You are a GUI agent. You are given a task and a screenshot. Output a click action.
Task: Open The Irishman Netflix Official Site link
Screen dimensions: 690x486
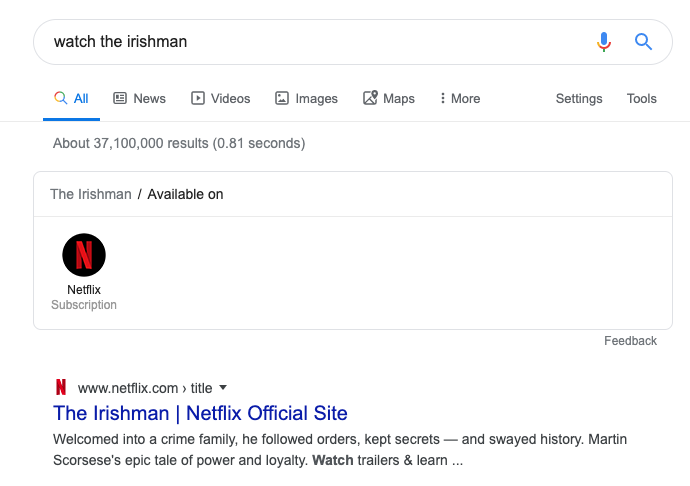[x=200, y=413]
